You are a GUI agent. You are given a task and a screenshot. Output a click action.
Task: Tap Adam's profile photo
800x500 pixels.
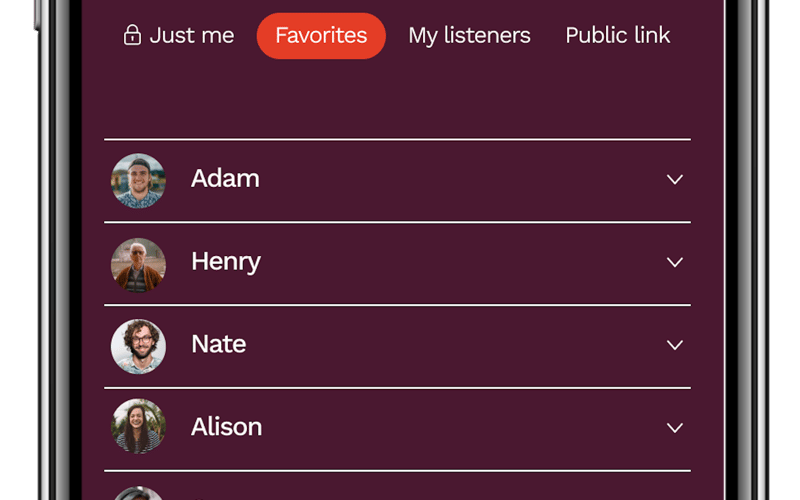pyautogui.click(x=138, y=180)
